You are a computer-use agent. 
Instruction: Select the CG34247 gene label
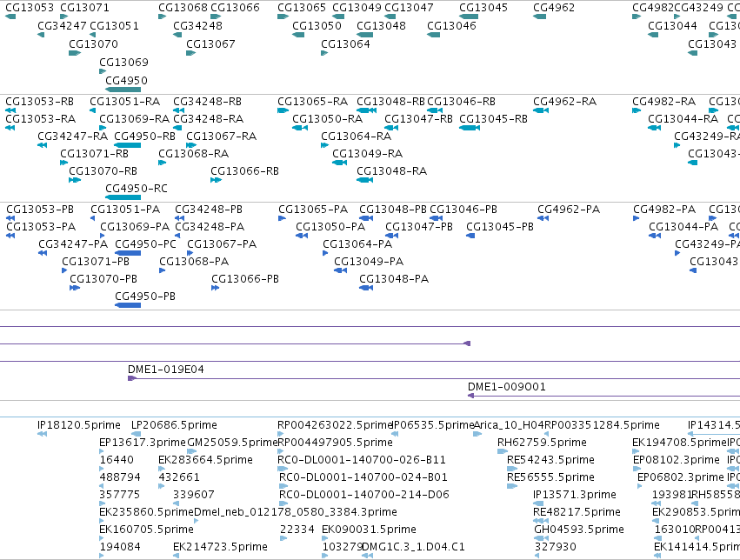62,26
